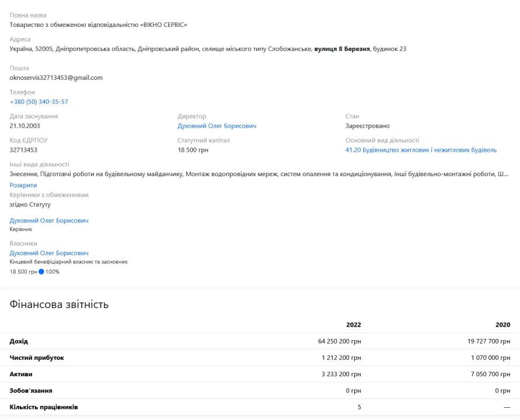Click the founding date 21.10.2003
This screenshot has width=520, height=420.
point(25,126)
